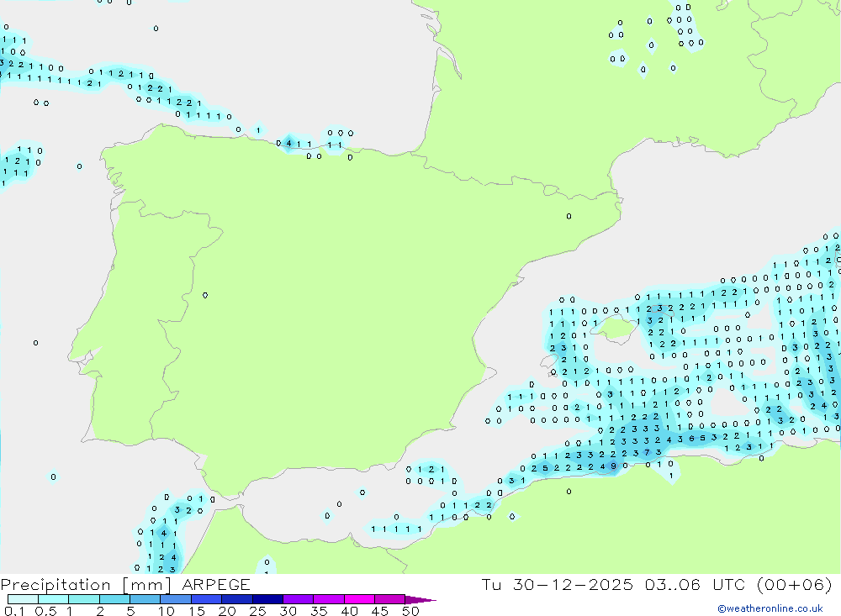Click the 15–20 mm legend color box
The image size is (841, 616).
[207, 599]
